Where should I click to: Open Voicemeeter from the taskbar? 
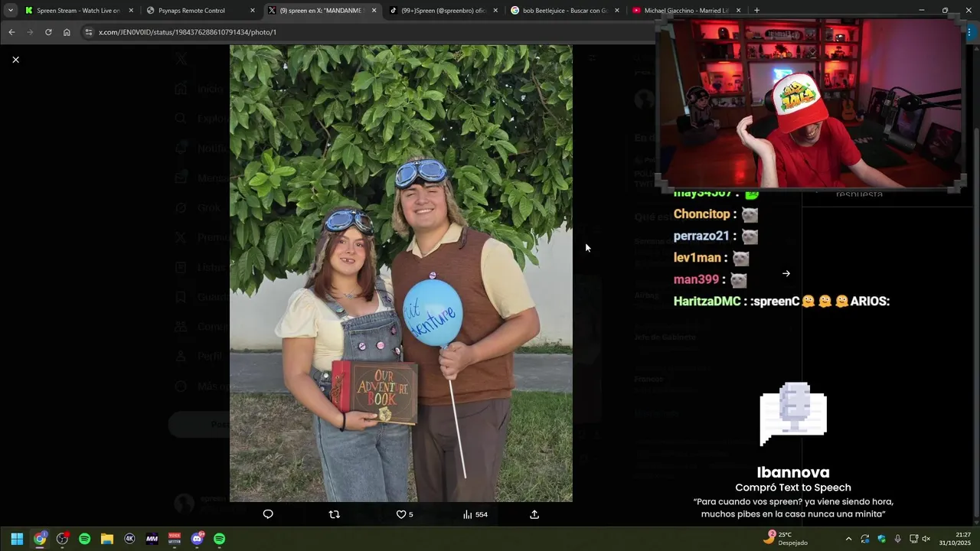[x=175, y=539]
